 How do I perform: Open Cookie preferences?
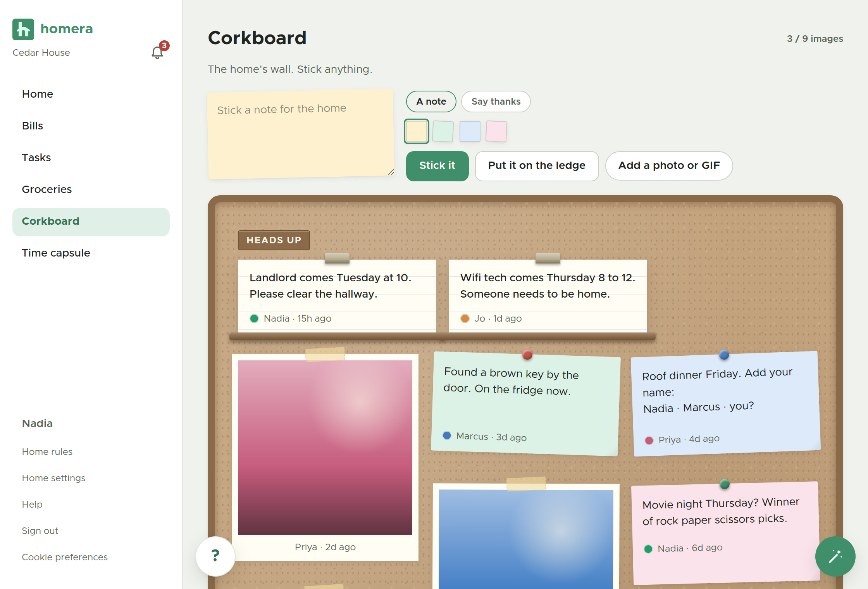point(65,557)
